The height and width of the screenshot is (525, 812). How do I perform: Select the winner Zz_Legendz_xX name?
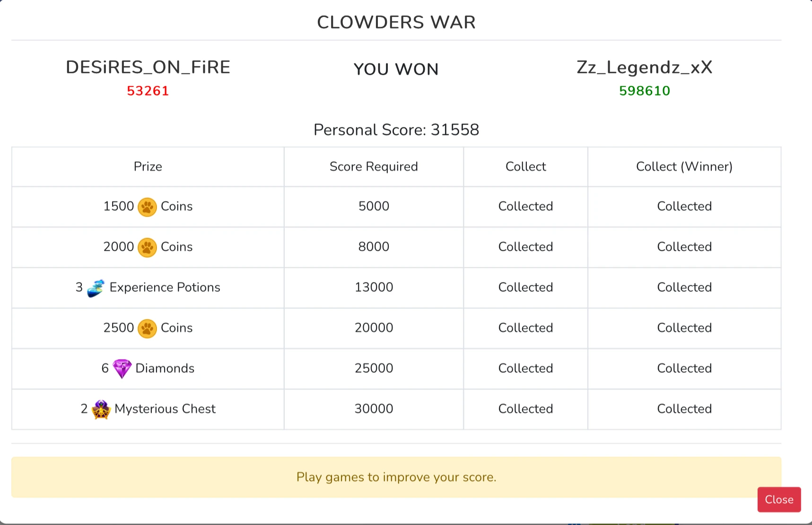(644, 67)
